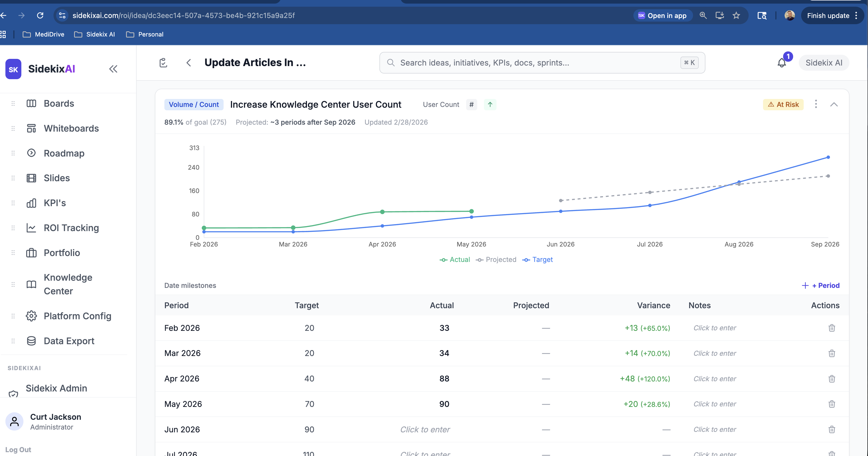Open Data Export
Viewport: 868px width, 456px height.
tap(69, 341)
